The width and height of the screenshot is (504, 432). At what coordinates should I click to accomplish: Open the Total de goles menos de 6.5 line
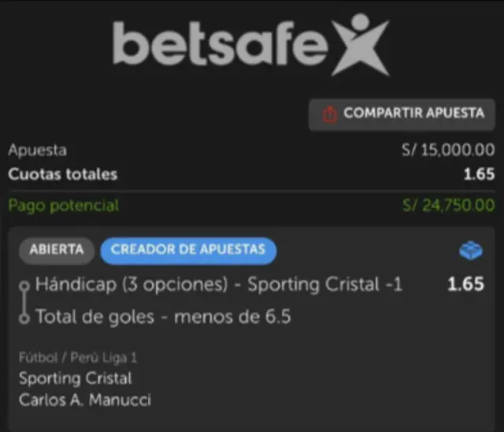click(163, 317)
